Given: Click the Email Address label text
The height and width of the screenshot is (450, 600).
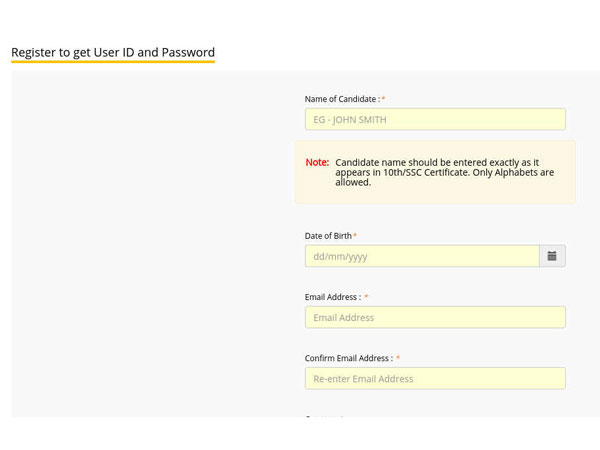Looking at the screenshot, I should [x=333, y=297].
